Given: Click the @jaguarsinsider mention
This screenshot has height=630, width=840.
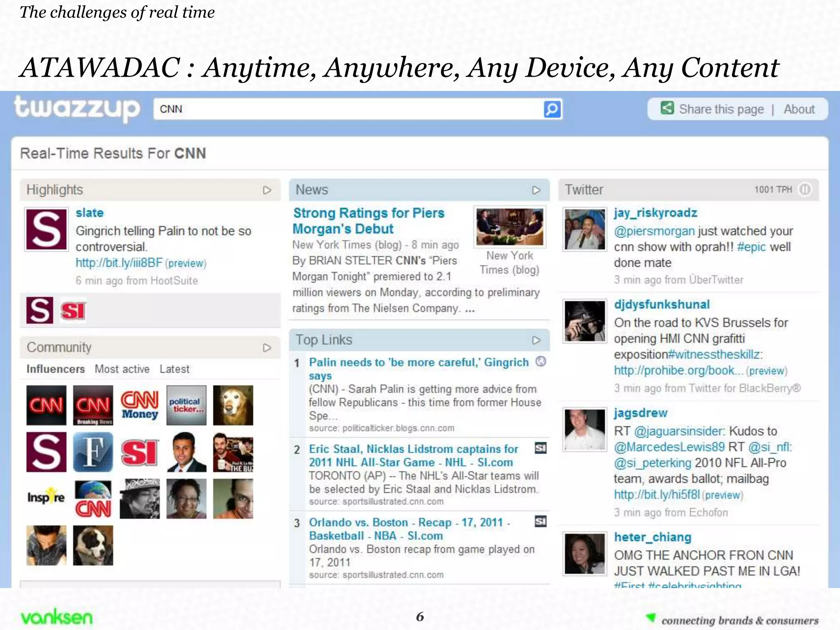Looking at the screenshot, I should pyautogui.click(x=679, y=431).
